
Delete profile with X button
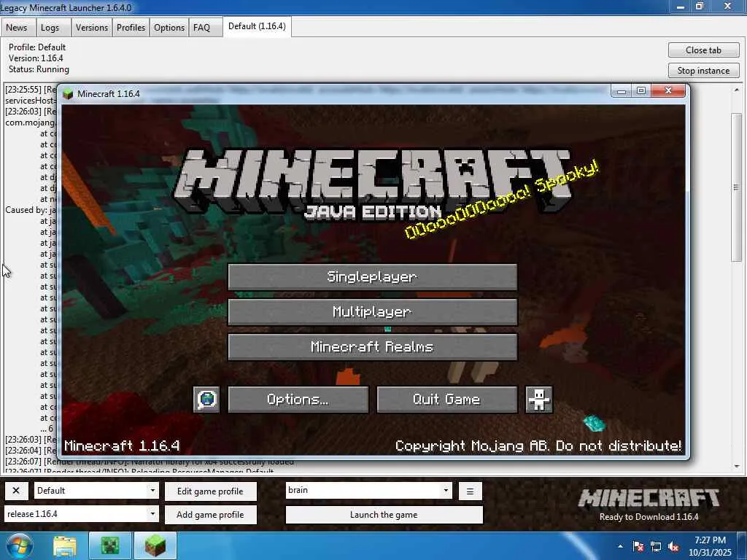16,491
